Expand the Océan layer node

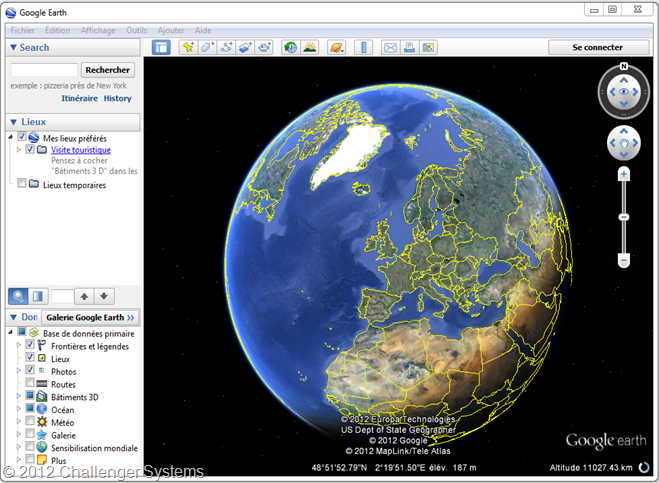[18, 409]
